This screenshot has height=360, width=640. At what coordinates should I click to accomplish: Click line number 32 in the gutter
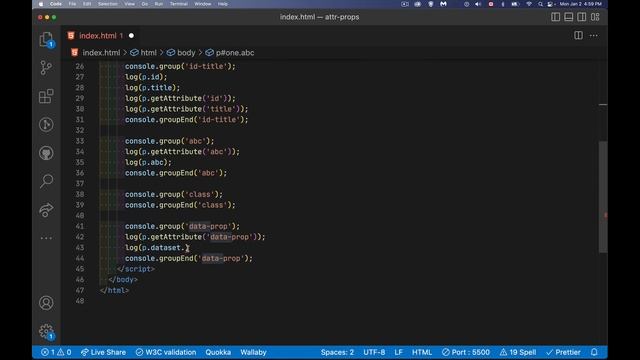tap(80, 130)
